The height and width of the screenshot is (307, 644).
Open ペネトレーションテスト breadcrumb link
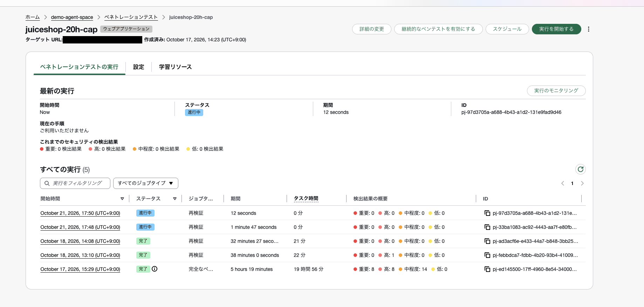[131, 17]
